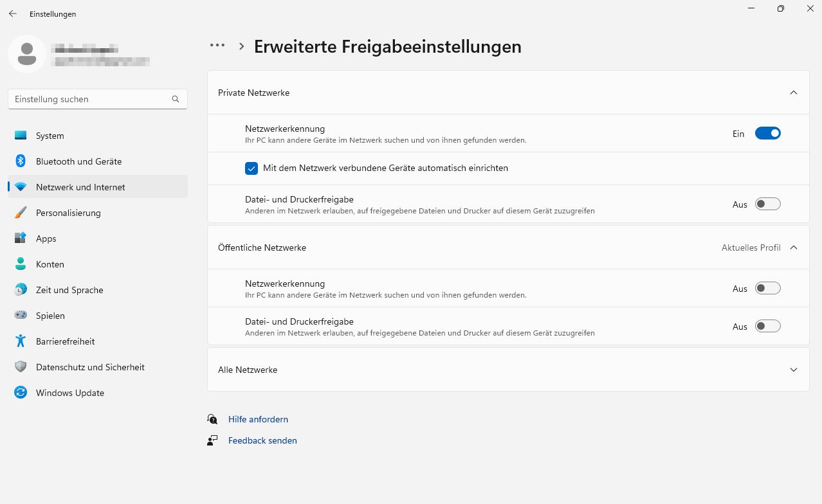Viewport: 822px width, 504px height.
Task: Enable public Netzwerkerkennung toggle
Action: pos(767,289)
